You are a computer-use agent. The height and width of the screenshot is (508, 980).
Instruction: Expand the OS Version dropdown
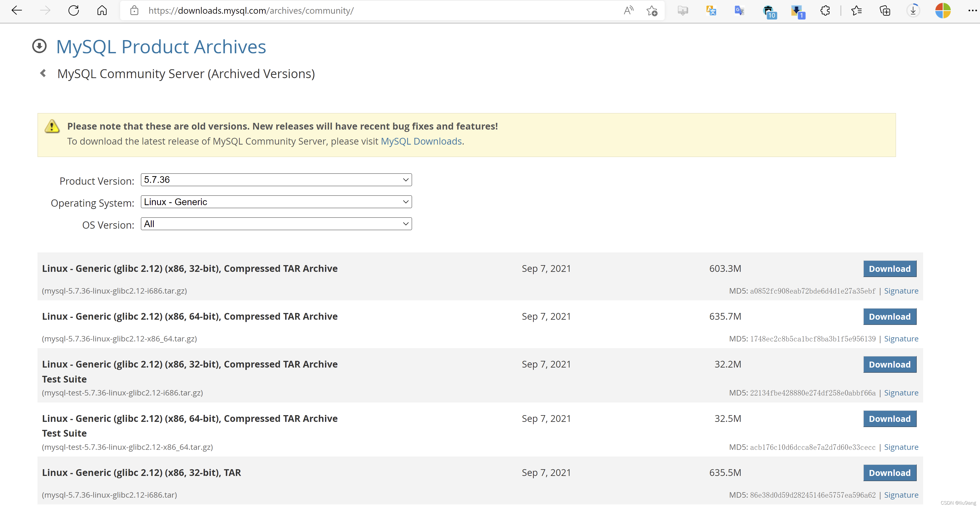pos(276,224)
